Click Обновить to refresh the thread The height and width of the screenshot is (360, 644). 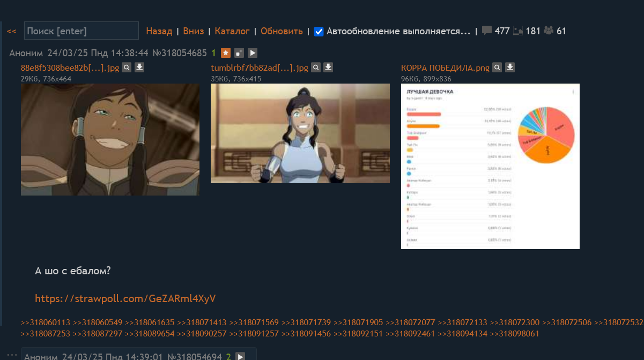click(282, 31)
